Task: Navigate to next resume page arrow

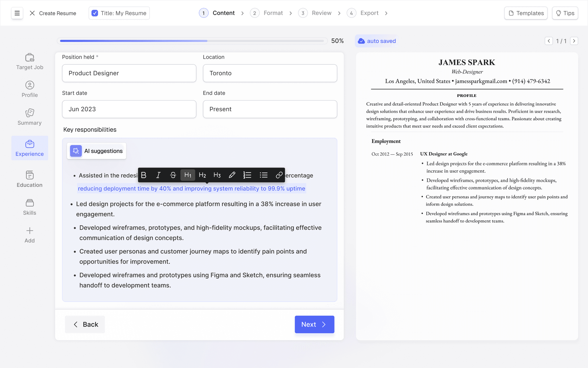Action: click(574, 41)
